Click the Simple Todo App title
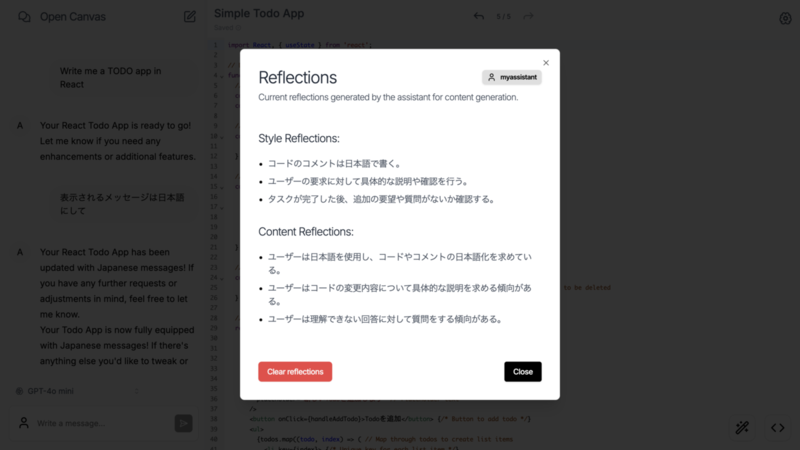 [259, 14]
